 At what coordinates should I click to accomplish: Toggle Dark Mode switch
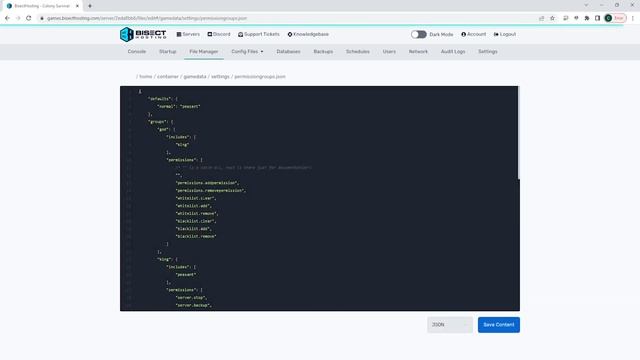pyautogui.click(x=419, y=34)
